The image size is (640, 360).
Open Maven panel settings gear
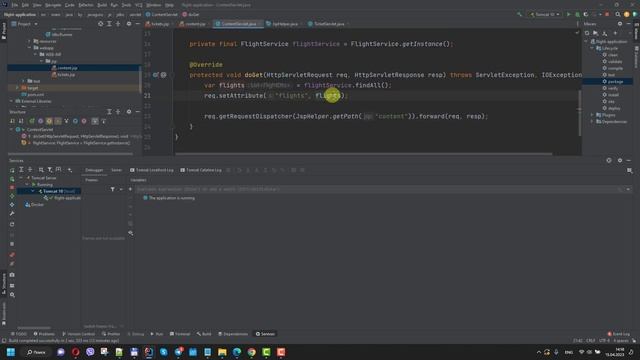[620, 24]
